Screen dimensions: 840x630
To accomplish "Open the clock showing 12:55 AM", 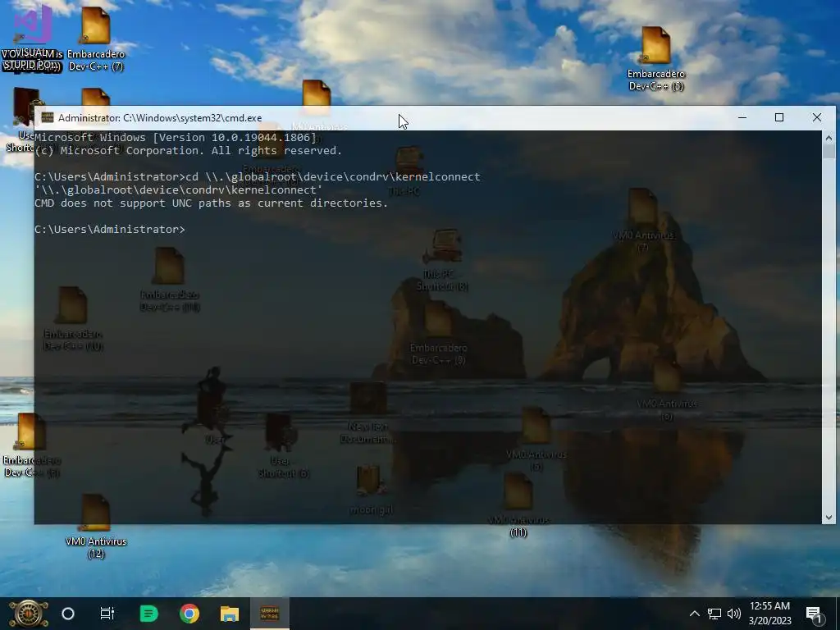I will [x=769, y=614].
